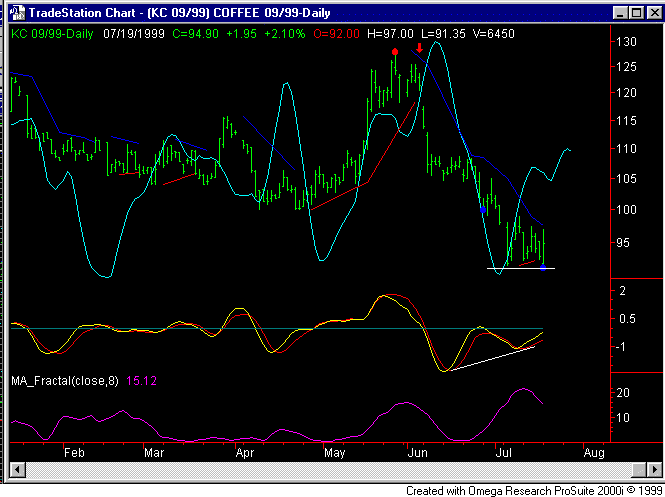The width and height of the screenshot is (665, 497).
Task: Click the red dot above the May high
Action: coord(395,51)
